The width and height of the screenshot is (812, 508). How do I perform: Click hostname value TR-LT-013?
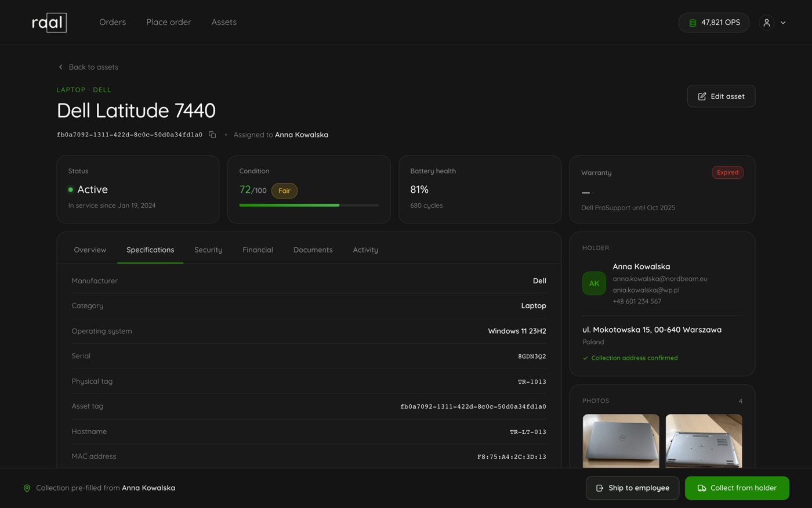tap(528, 432)
